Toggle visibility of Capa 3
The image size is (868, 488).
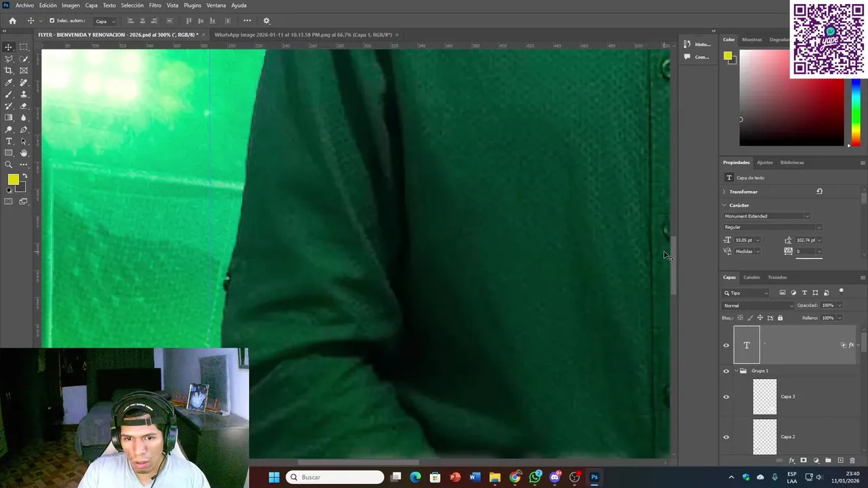point(726,396)
